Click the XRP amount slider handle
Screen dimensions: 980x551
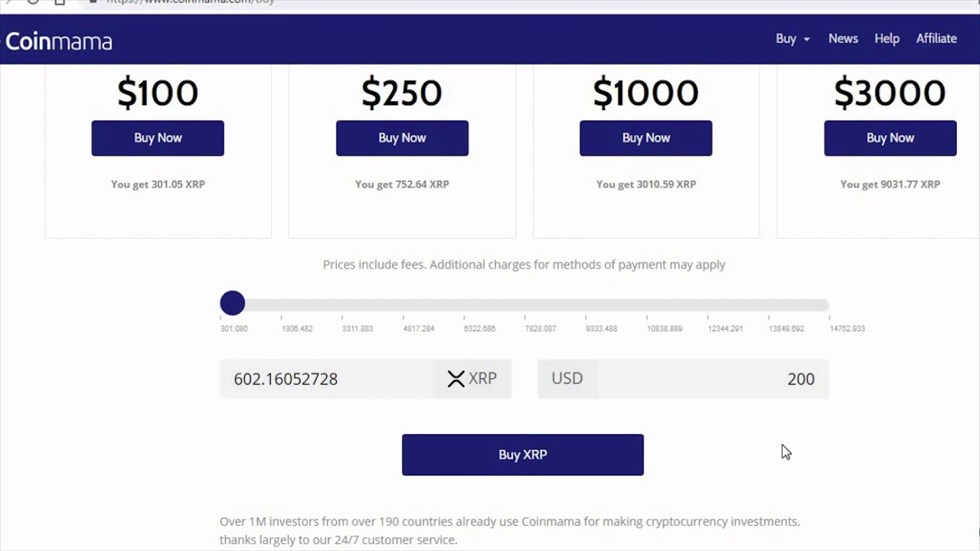[233, 303]
